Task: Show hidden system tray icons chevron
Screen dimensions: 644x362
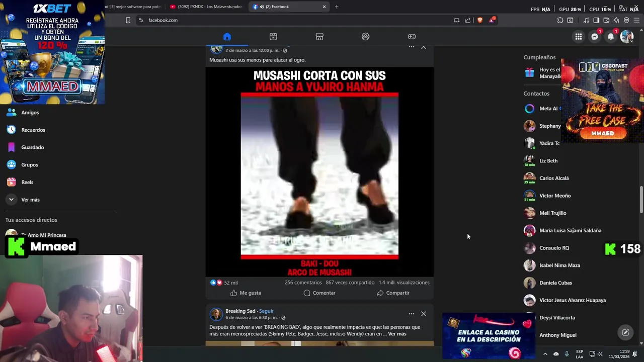Action: (x=545, y=354)
